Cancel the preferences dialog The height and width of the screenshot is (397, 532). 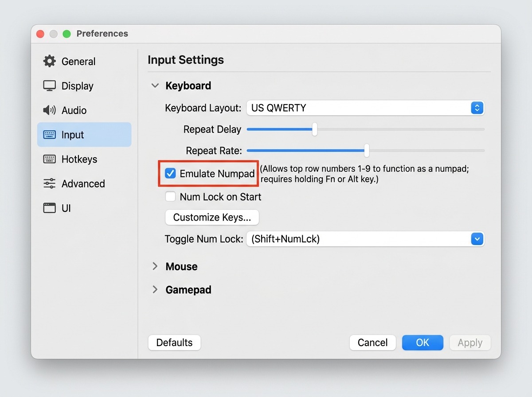click(372, 343)
